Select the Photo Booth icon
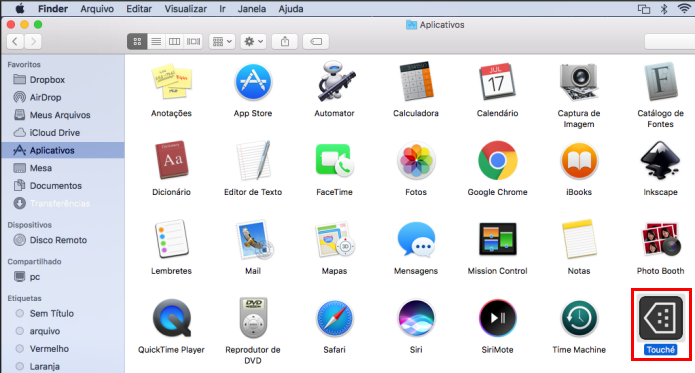This screenshot has width=695, height=373. [x=660, y=239]
